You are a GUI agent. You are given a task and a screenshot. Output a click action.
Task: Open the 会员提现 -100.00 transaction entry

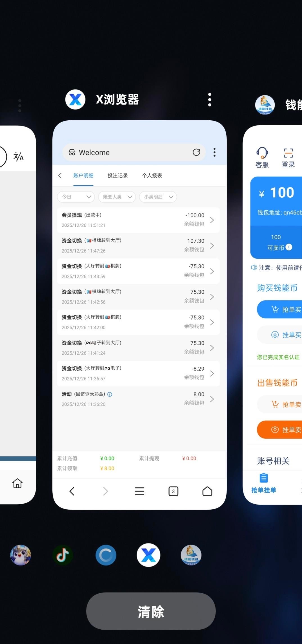(138, 220)
